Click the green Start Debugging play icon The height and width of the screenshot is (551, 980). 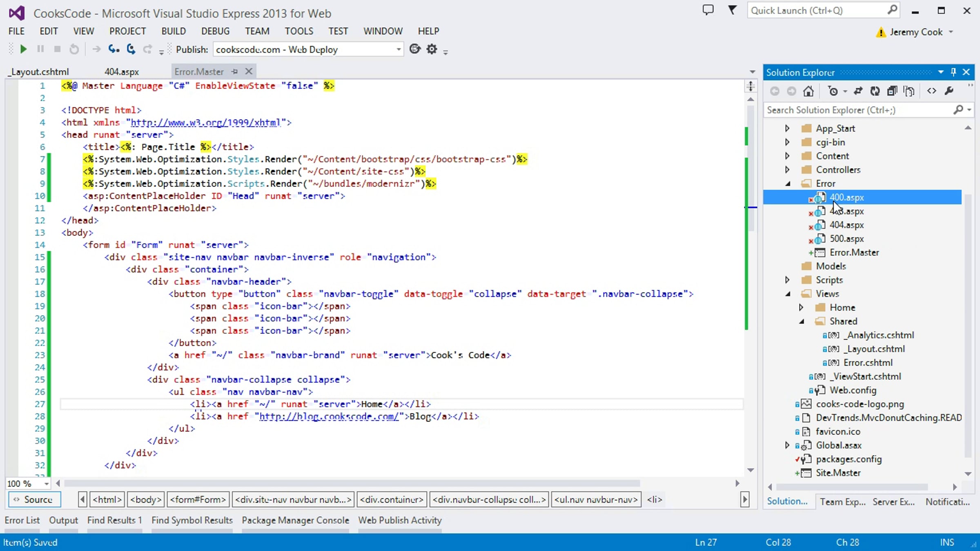pos(23,49)
